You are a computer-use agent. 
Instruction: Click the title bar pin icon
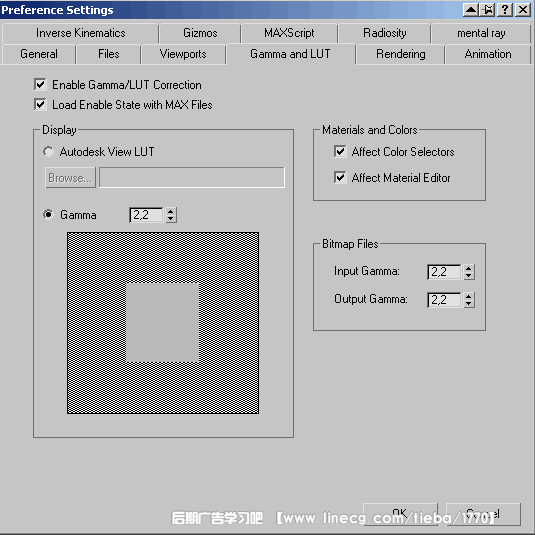pyautogui.click(x=488, y=10)
